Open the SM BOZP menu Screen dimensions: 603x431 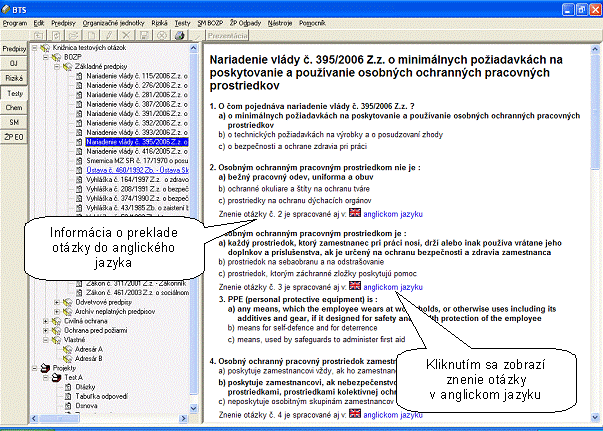(210, 23)
